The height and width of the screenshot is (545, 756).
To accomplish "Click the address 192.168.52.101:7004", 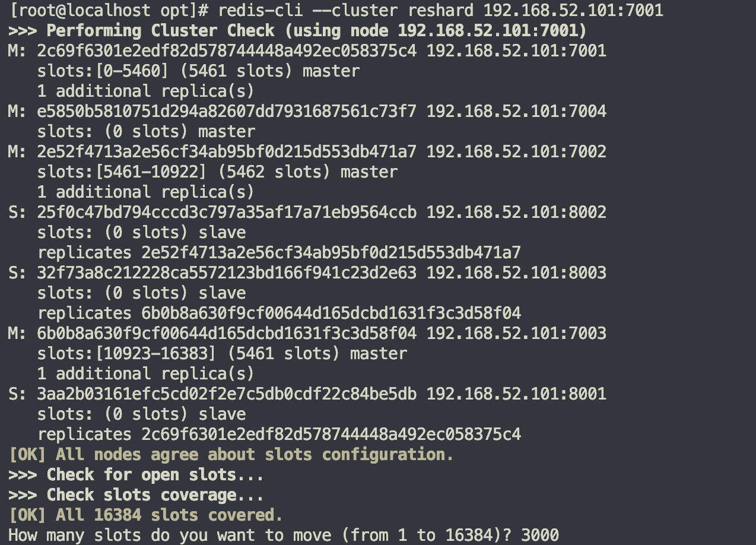I will (516, 111).
